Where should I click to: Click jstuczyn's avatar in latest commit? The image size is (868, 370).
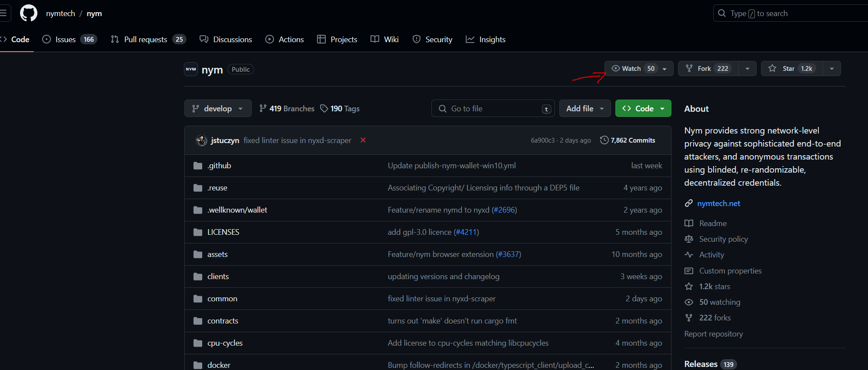pyautogui.click(x=202, y=140)
